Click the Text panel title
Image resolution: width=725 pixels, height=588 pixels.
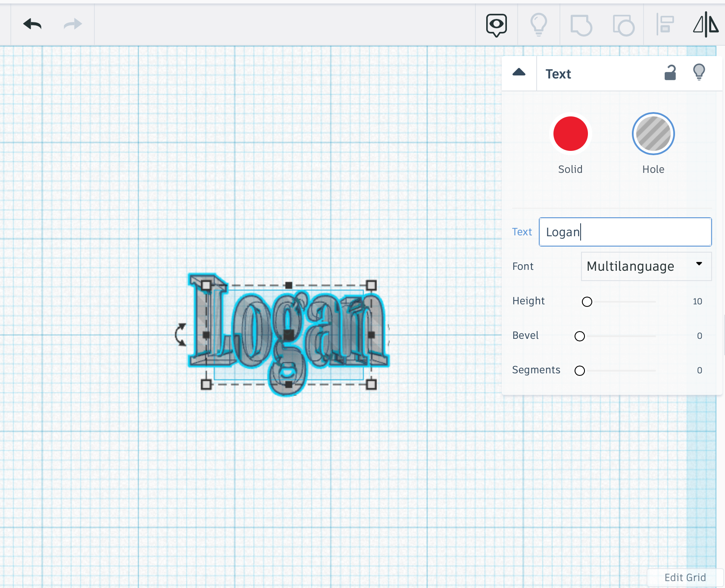[x=558, y=74]
